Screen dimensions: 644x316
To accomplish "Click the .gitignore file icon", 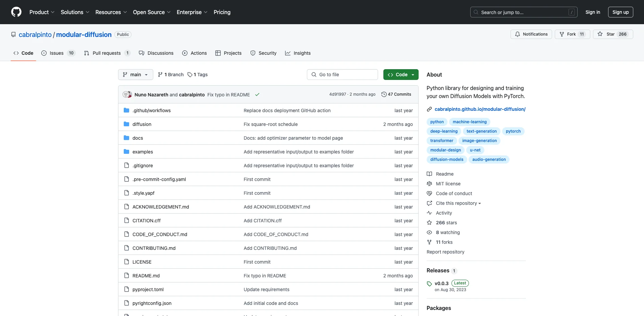I will 126,166.
